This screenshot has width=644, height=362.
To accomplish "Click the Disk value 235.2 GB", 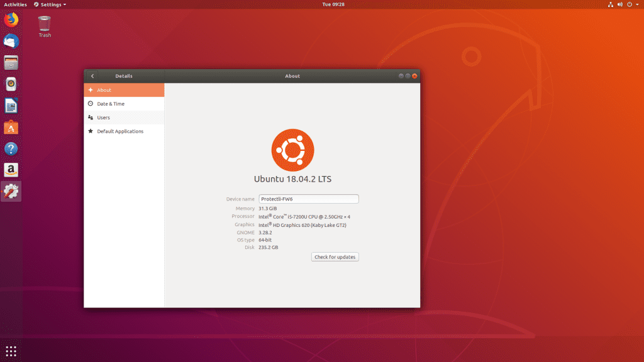I will click(268, 248).
